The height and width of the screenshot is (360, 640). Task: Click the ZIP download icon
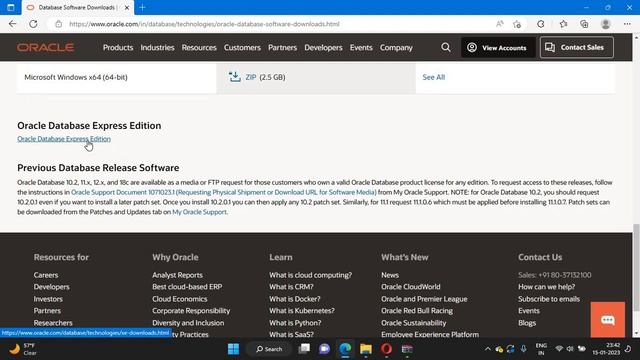click(235, 77)
